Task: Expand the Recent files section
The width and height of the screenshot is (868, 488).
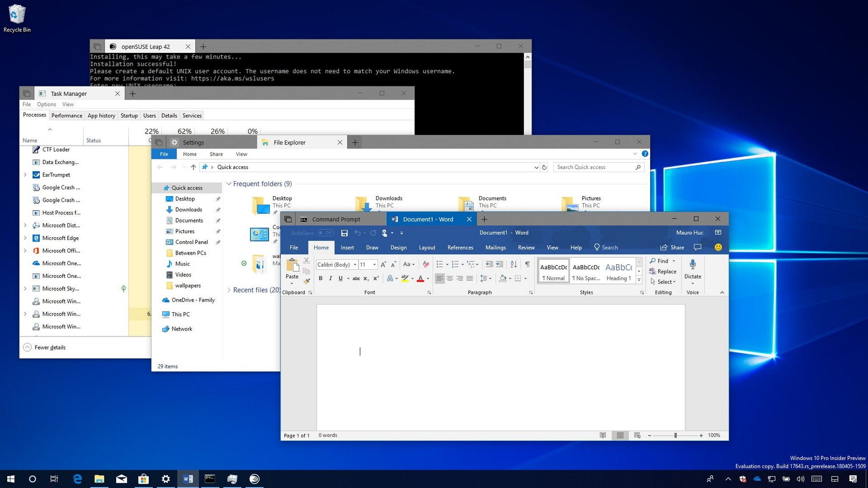Action: click(229, 290)
